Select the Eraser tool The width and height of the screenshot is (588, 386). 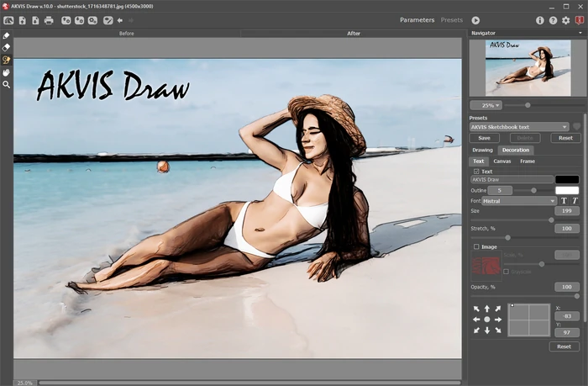click(x=6, y=48)
